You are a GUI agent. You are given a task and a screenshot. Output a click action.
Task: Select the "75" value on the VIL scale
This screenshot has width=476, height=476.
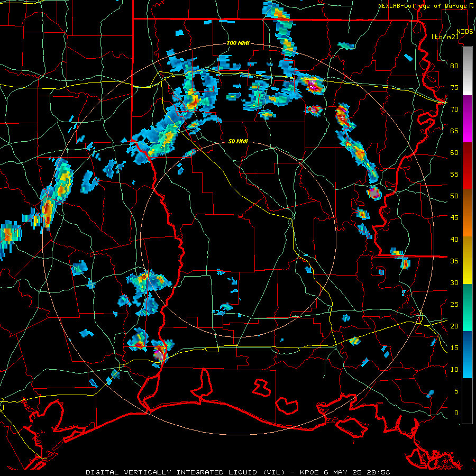454,87
